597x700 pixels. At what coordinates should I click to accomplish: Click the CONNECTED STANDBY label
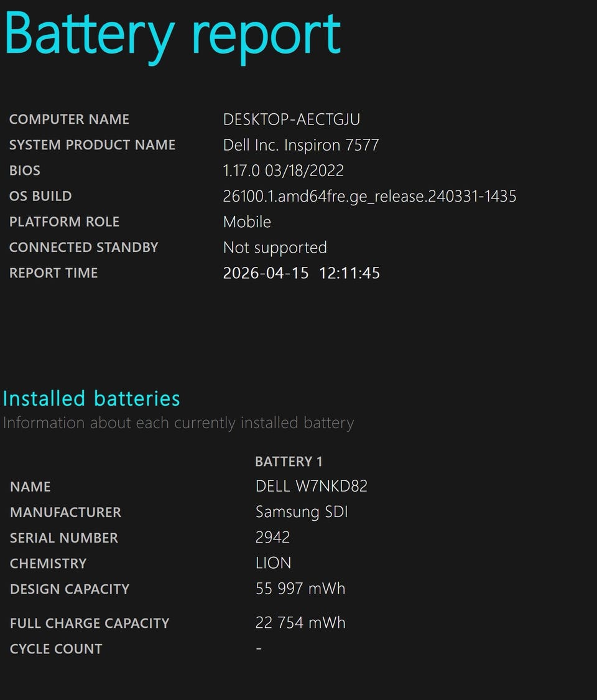click(x=83, y=247)
